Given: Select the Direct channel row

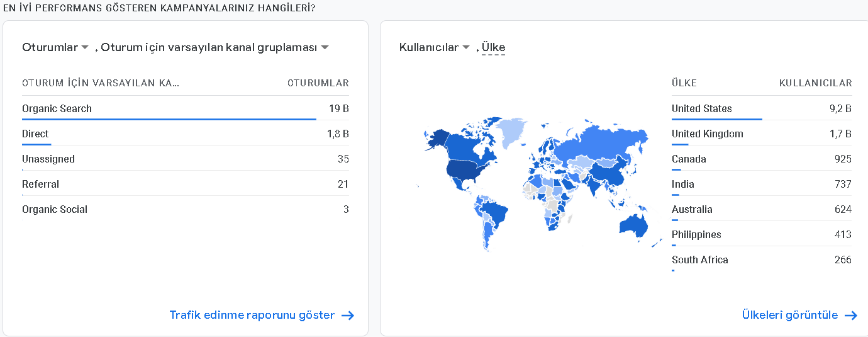Looking at the screenshot, I should click(x=186, y=134).
